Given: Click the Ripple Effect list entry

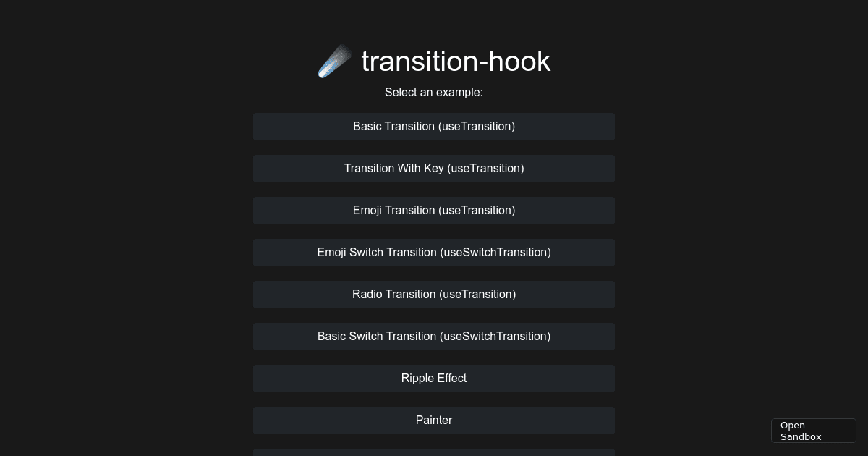Looking at the screenshot, I should coord(434,378).
